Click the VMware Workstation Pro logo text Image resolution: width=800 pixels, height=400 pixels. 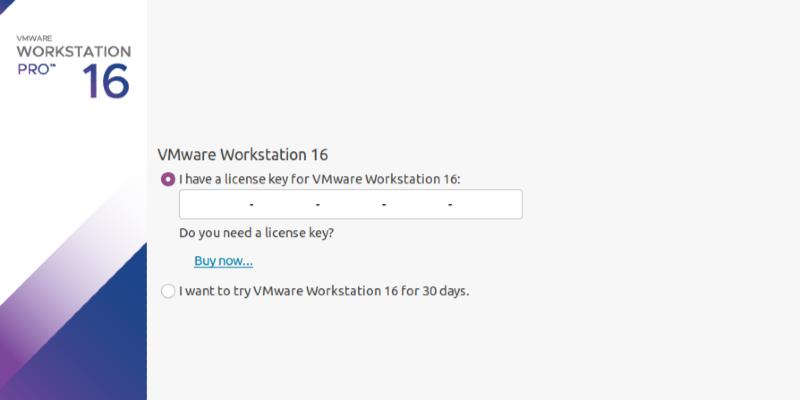pos(73,50)
